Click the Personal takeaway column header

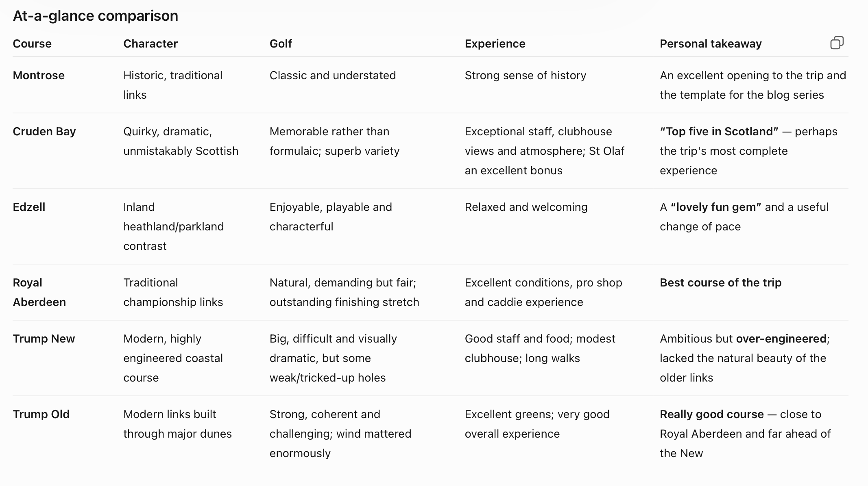(x=711, y=43)
